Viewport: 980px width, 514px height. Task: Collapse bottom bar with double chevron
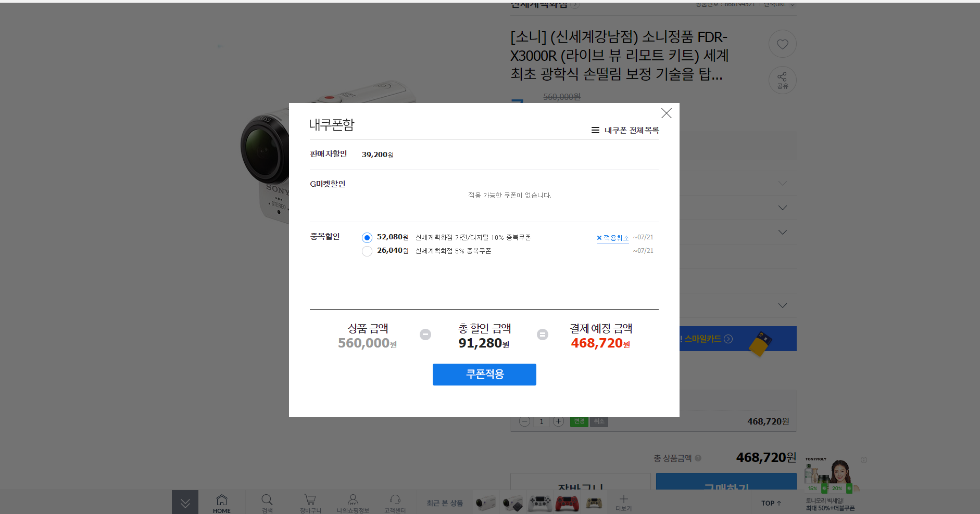tap(185, 503)
